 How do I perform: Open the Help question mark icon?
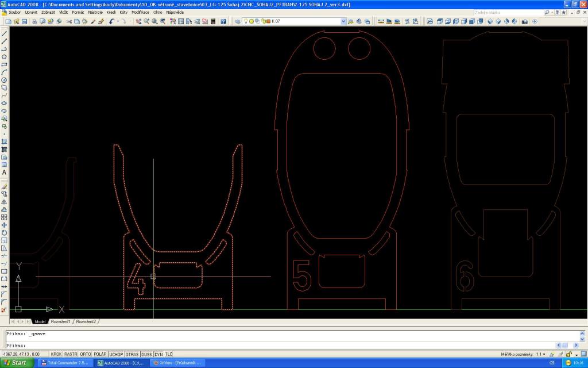coord(223,21)
